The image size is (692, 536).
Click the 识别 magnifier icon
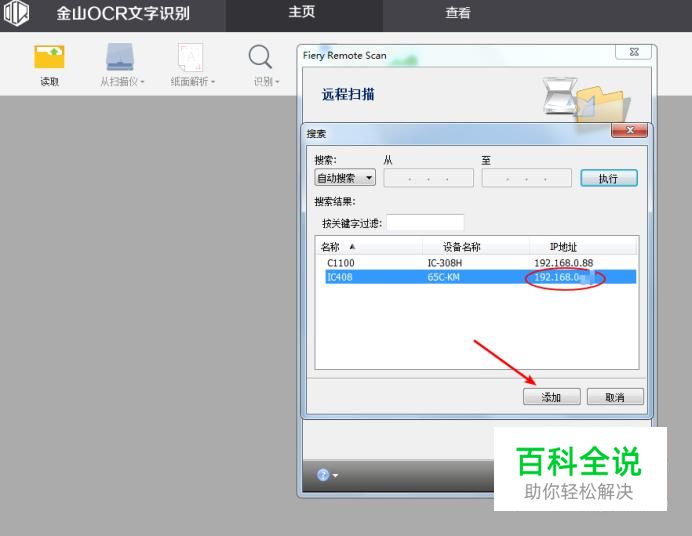click(x=260, y=56)
